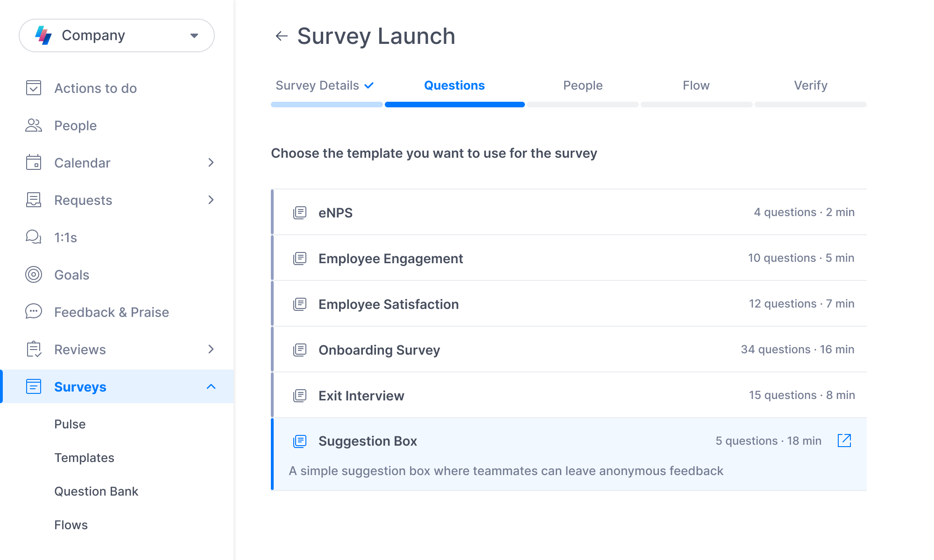Screen dimensions: 934x560
Task: Switch to the People step tab
Action: click(582, 85)
